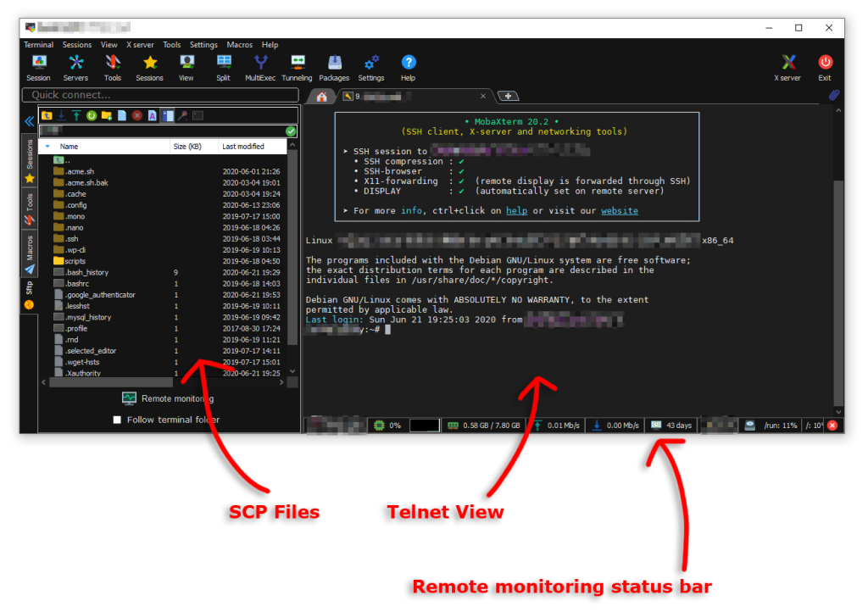Open the Packages manager icon
868x612 pixels.
[x=334, y=68]
